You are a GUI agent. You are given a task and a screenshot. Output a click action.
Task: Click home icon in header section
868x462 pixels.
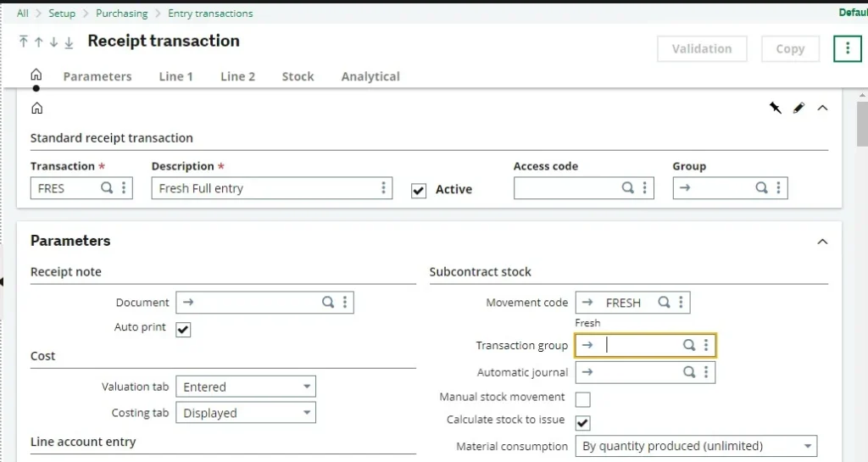[37, 108]
